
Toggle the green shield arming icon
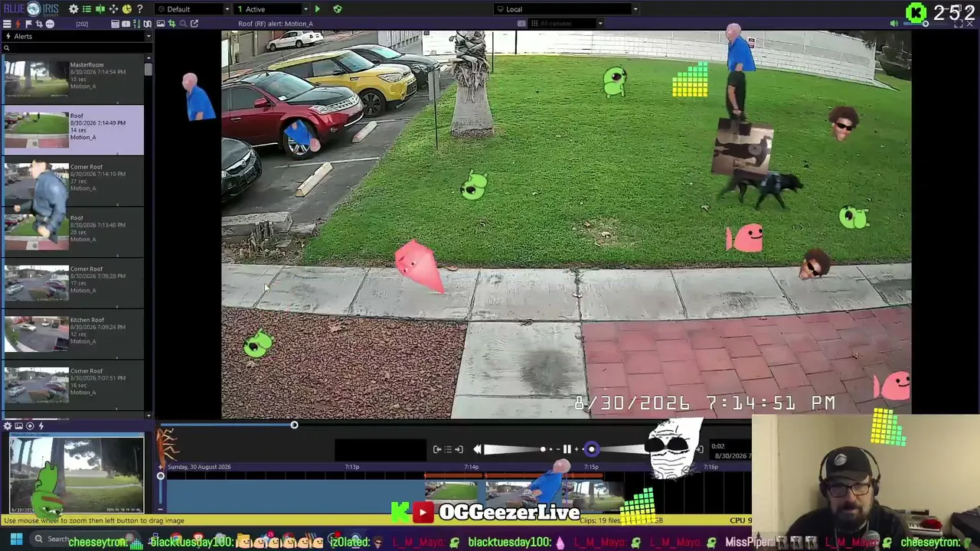coord(338,9)
